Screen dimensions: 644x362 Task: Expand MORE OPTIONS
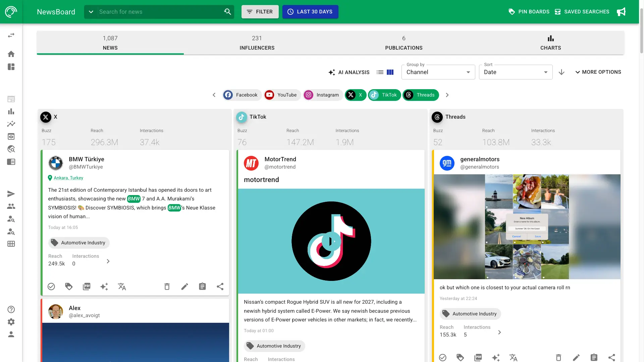coord(598,72)
